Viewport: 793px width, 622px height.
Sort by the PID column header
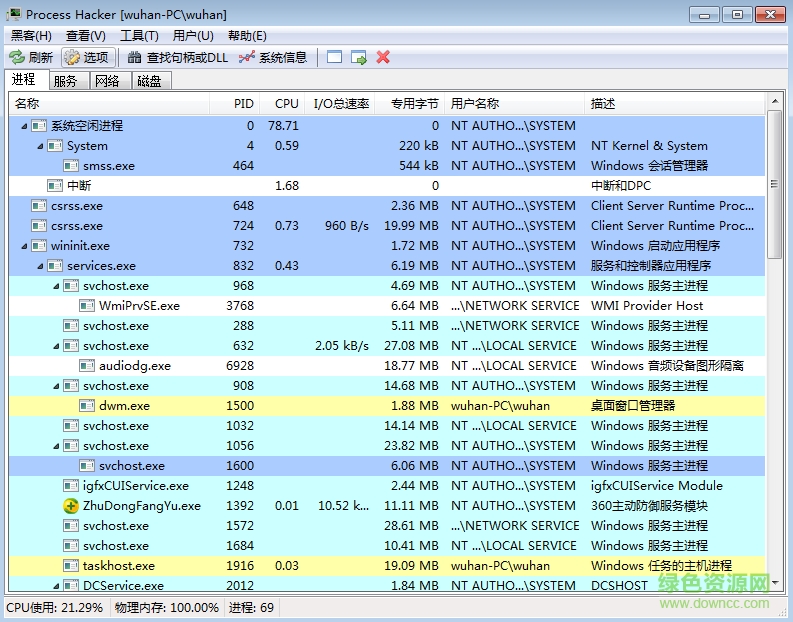pos(243,103)
